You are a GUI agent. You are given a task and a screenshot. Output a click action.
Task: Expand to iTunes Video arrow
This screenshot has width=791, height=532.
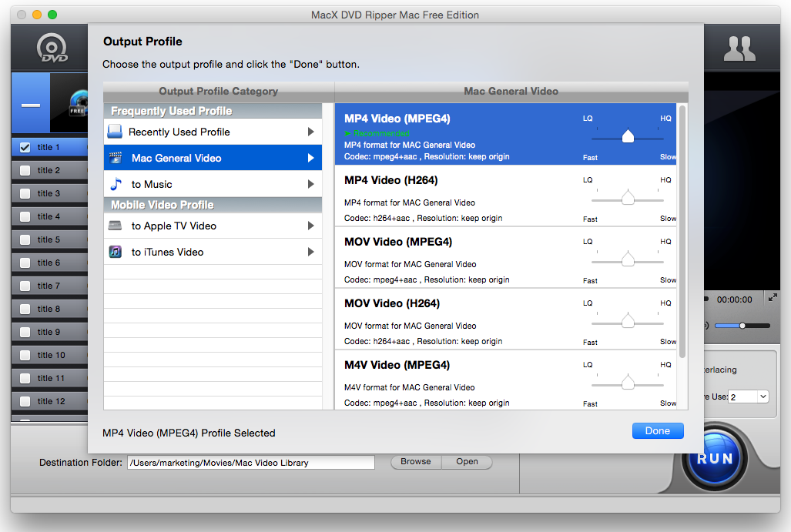[310, 252]
